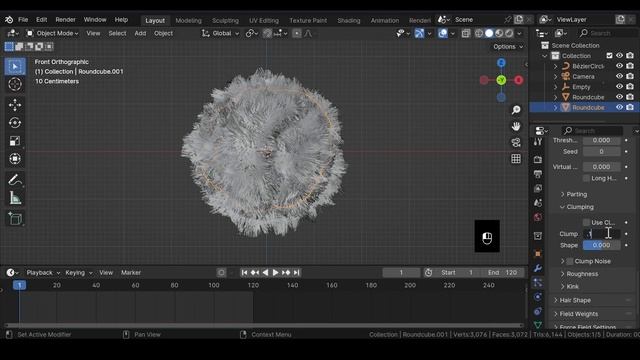Open the Global transform orientation dropdown
This screenshot has width=640, height=360.
220,33
